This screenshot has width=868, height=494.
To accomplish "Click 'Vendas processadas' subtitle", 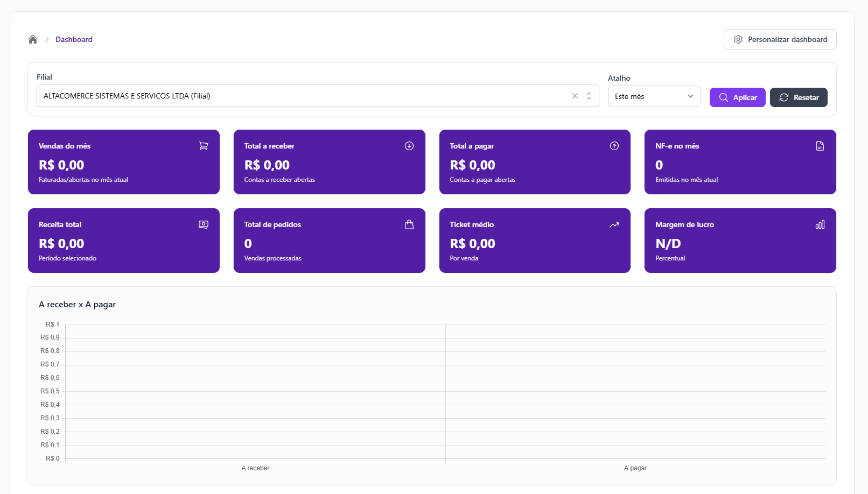I will (272, 258).
